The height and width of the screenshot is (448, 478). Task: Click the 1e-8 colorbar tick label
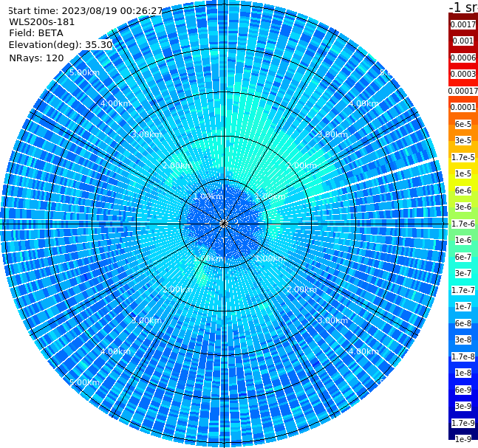[x=463, y=373]
